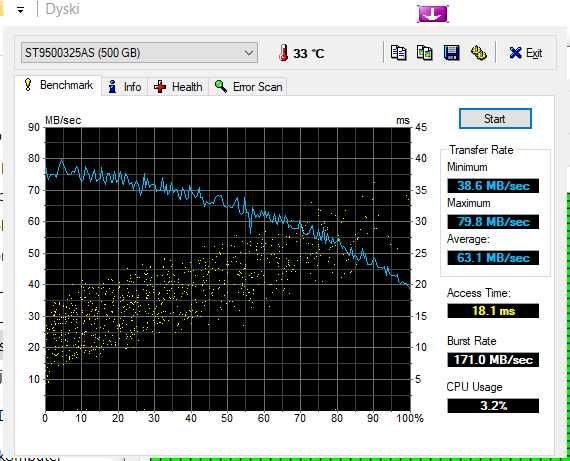Switch to the Error Scan tab
This screenshot has height=461, width=570.
(x=248, y=87)
